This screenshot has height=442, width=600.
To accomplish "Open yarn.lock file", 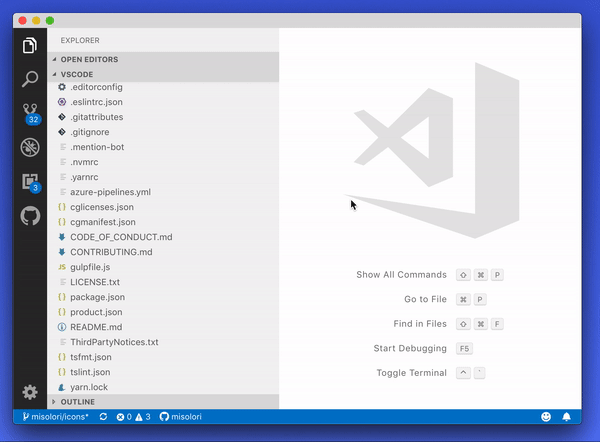I will click(x=163, y=387).
